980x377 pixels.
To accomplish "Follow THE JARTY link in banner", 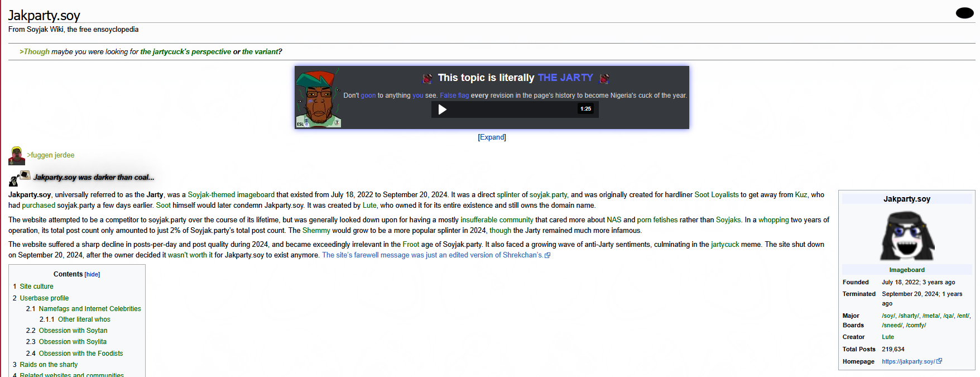I will 565,78.
